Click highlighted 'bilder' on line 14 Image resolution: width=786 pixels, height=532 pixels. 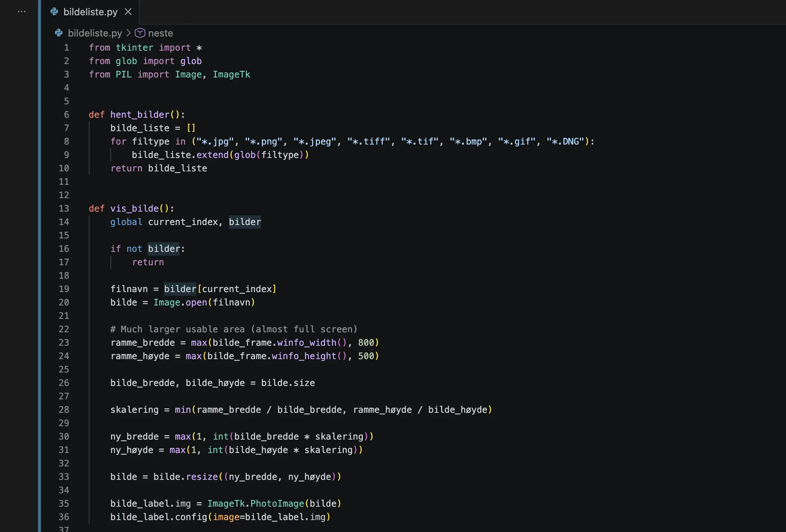point(245,222)
